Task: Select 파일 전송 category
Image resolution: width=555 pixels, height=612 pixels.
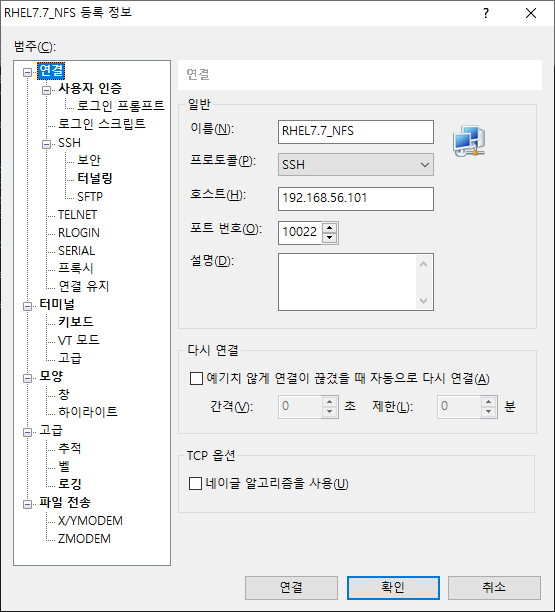Action: 64,502
